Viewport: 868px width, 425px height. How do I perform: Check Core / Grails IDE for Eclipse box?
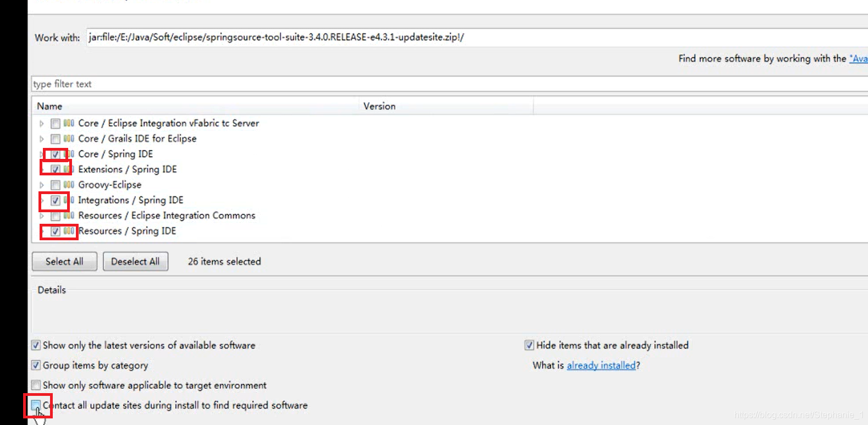[x=56, y=139]
